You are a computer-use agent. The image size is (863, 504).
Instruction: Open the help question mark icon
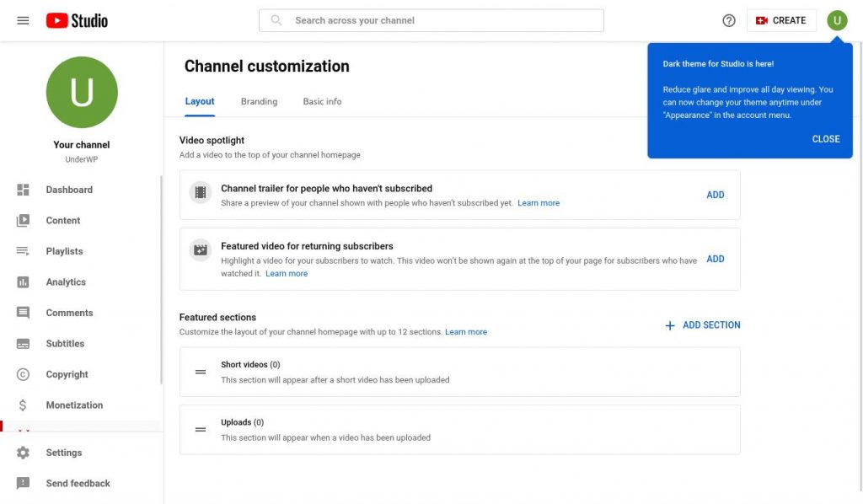[729, 20]
